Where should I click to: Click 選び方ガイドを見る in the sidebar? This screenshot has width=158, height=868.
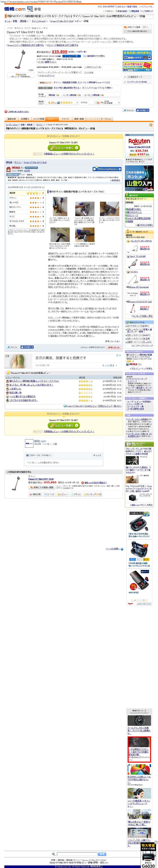[x=145, y=225]
